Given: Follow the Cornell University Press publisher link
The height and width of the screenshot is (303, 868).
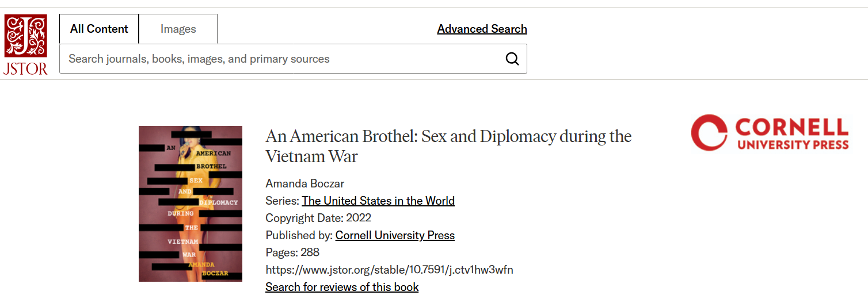Looking at the screenshot, I should click(395, 235).
